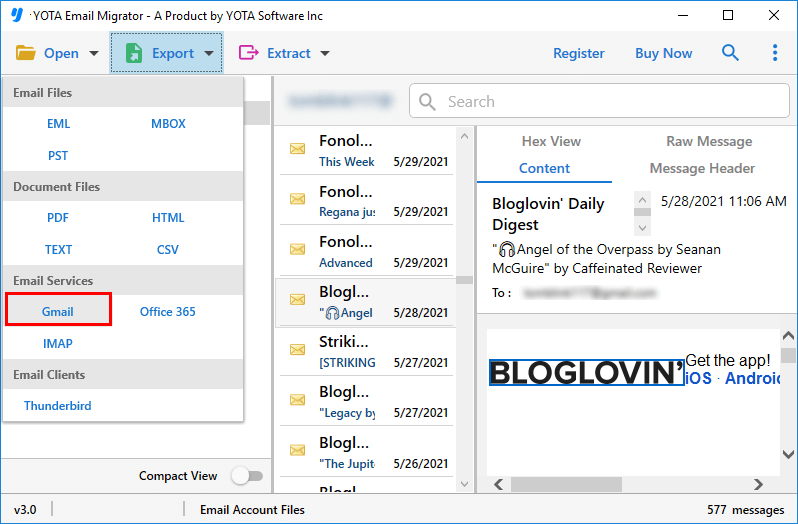The image size is (798, 524).
Task: Open Fonol email with Advanced subject
Action: tap(366, 251)
